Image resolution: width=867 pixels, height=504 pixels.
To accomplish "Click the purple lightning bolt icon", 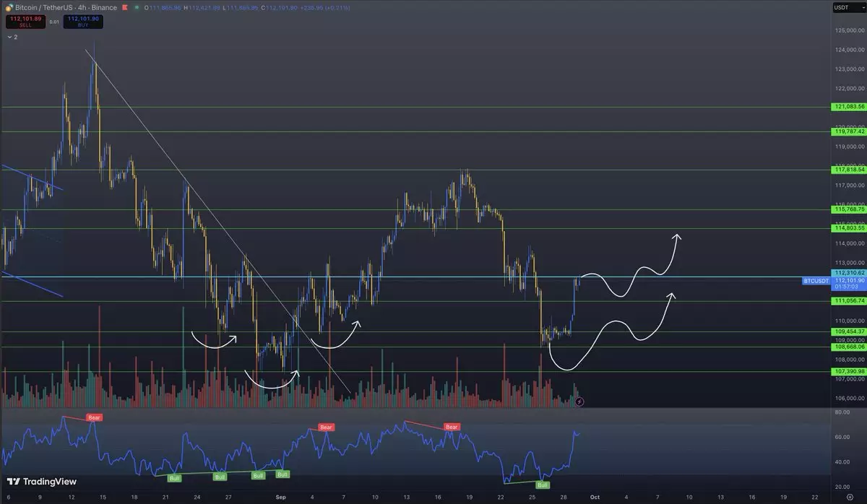I will tap(579, 401).
